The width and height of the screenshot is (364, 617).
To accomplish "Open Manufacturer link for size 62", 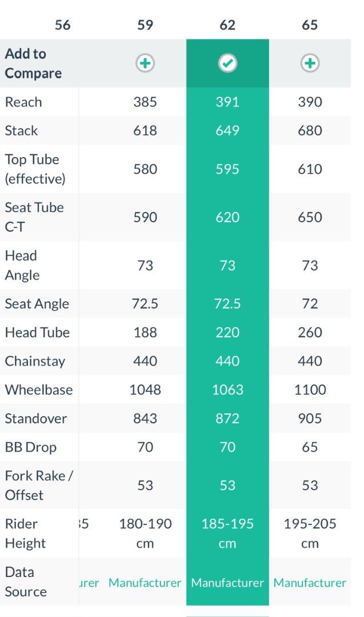I will [227, 583].
